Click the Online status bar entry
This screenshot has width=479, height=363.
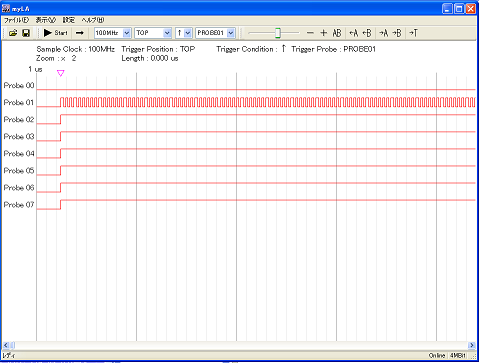[437, 356]
